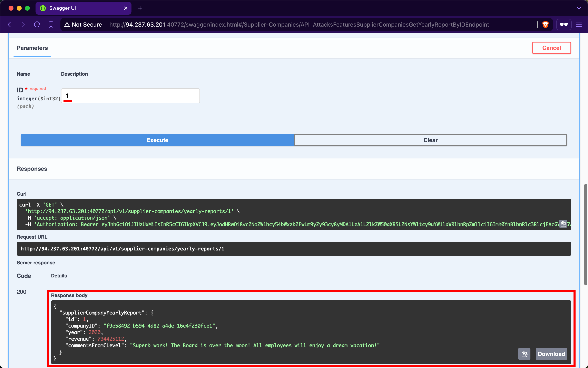The height and width of the screenshot is (368, 588).
Task: Click the 200 response code
Action: [x=21, y=292]
